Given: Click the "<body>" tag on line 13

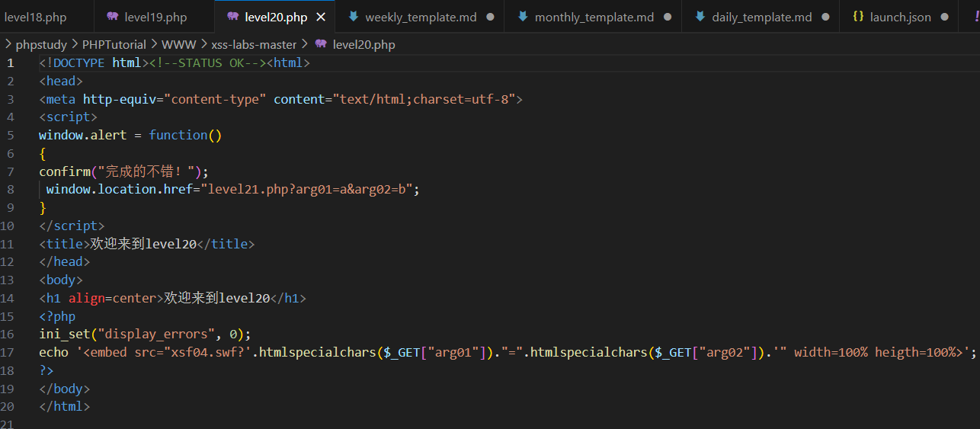Looking at the screenshot, I should click(x=61, y=280).
